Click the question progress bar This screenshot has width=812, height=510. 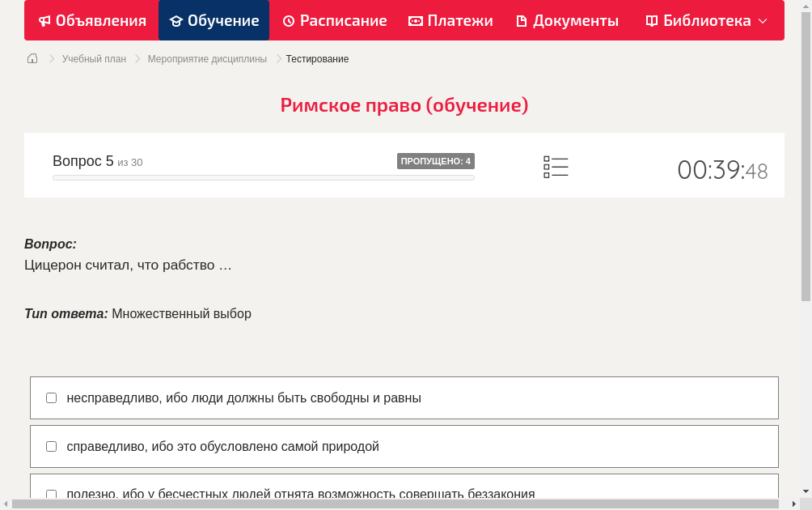[x=263, y=177]
